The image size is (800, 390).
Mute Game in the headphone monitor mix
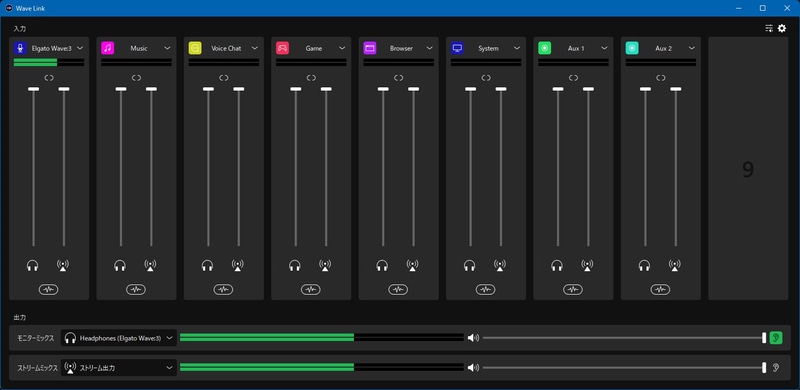[294, 265]
